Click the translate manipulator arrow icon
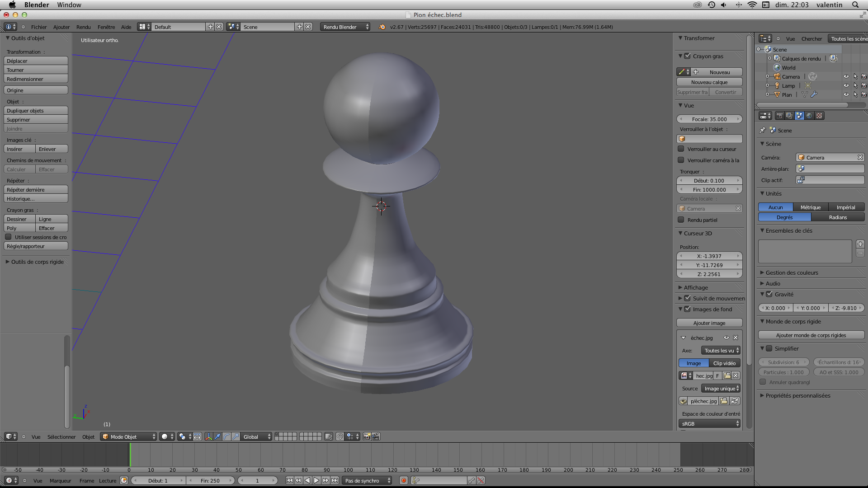The width and height of the screenshot is (868, 488). pos(217,436)
